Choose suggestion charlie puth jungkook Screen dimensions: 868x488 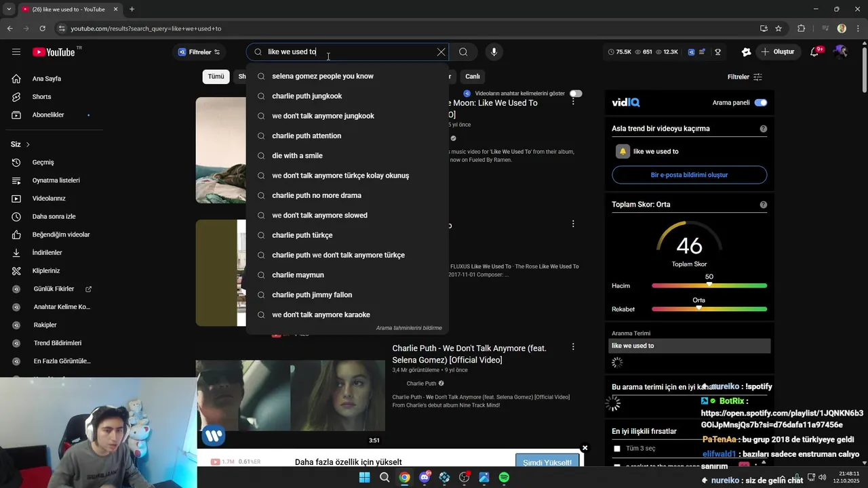pos(347,96)
